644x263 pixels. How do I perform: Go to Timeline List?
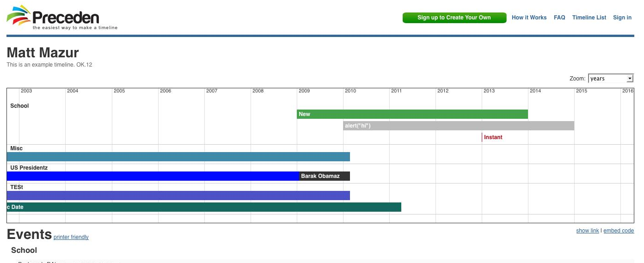point(589,18)
